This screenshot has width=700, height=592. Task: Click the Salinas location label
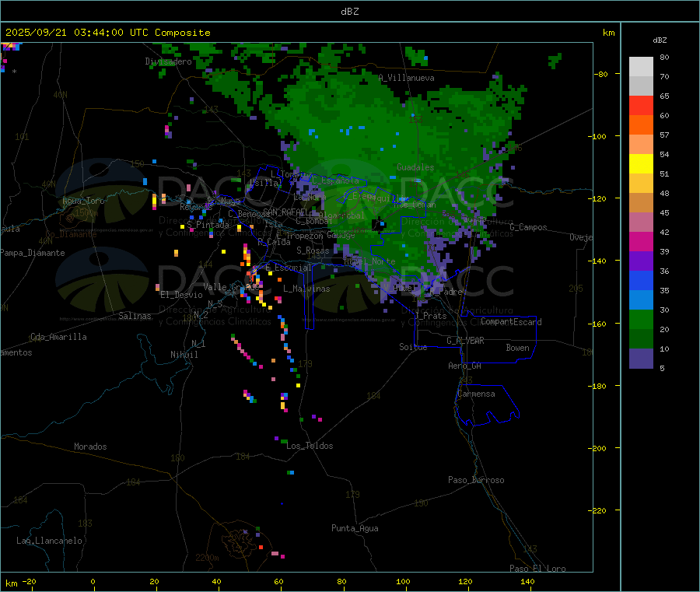pos(135,316)
